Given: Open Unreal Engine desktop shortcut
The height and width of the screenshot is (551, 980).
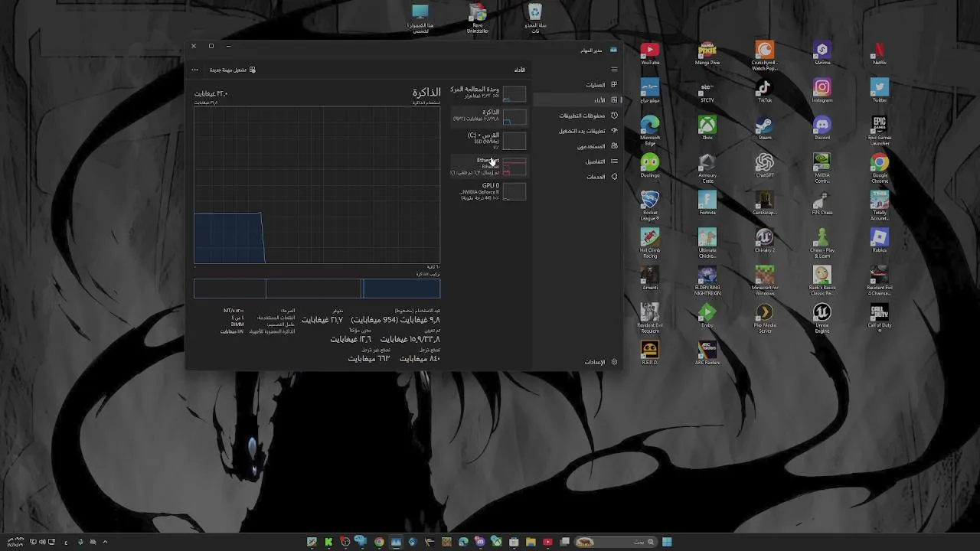Looking at the screenshot, I should 822,318.
